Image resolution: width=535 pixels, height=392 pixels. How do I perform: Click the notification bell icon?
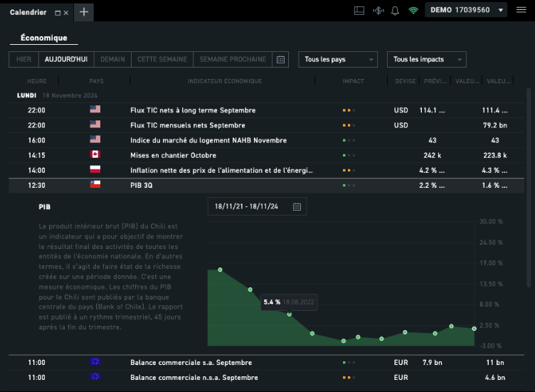tap(395, 11)
